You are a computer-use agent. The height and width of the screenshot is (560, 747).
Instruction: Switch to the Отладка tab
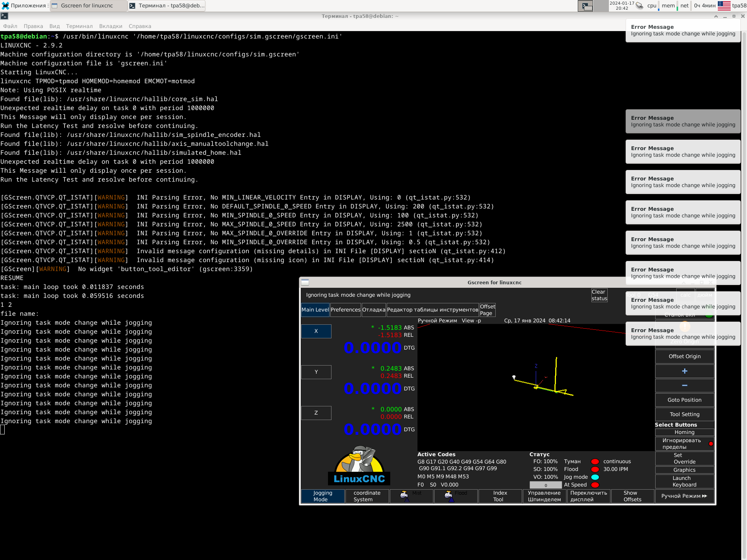pos(373,310)
